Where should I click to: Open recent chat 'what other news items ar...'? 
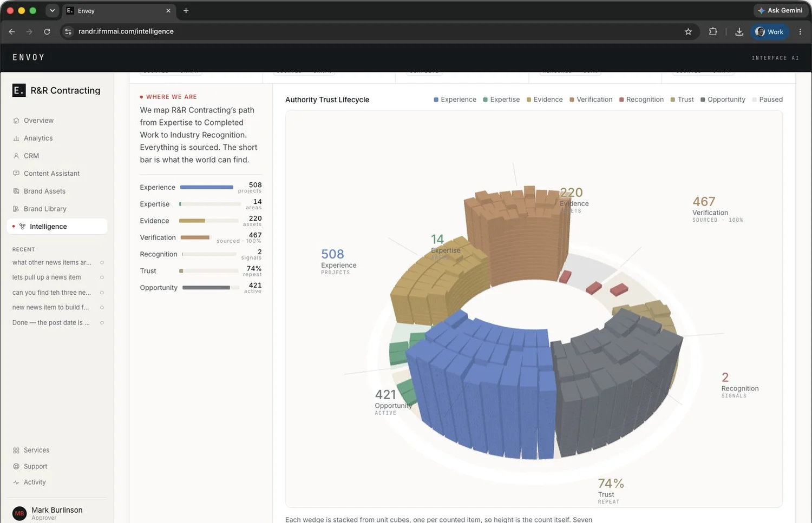(x=52, y=262)
